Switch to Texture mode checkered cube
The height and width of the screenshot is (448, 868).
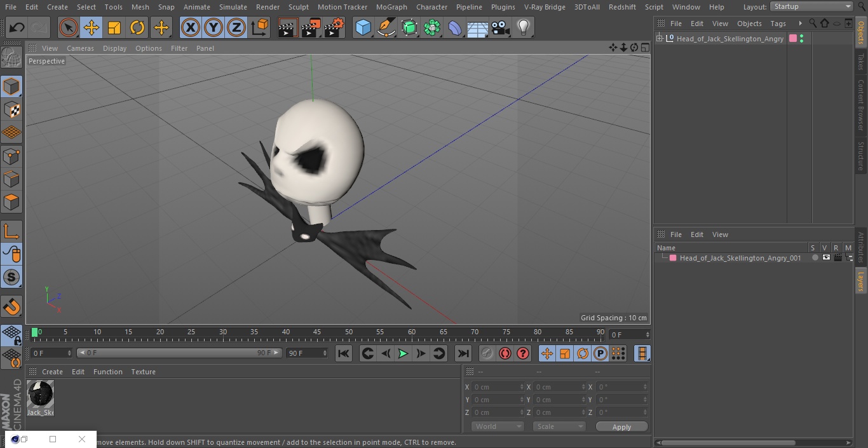click(11, 109)
